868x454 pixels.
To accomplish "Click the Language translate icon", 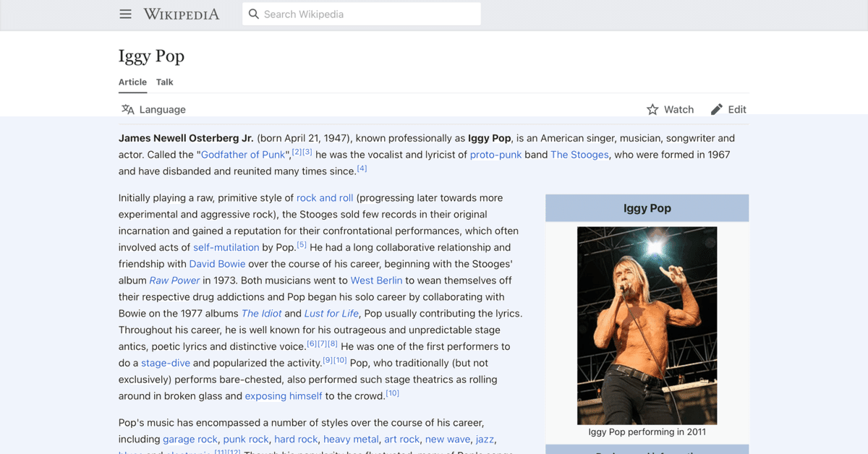I will (128, 109).
